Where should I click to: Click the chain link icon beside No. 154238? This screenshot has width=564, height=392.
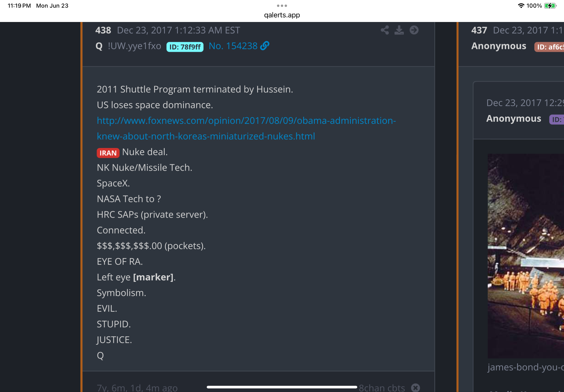(265, 46)
